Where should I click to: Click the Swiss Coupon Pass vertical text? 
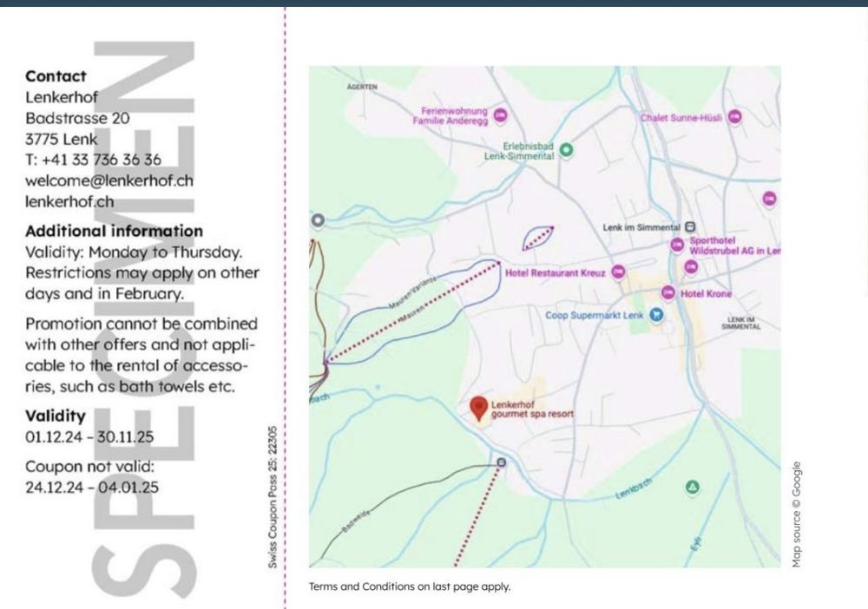(x=273, y=496)
